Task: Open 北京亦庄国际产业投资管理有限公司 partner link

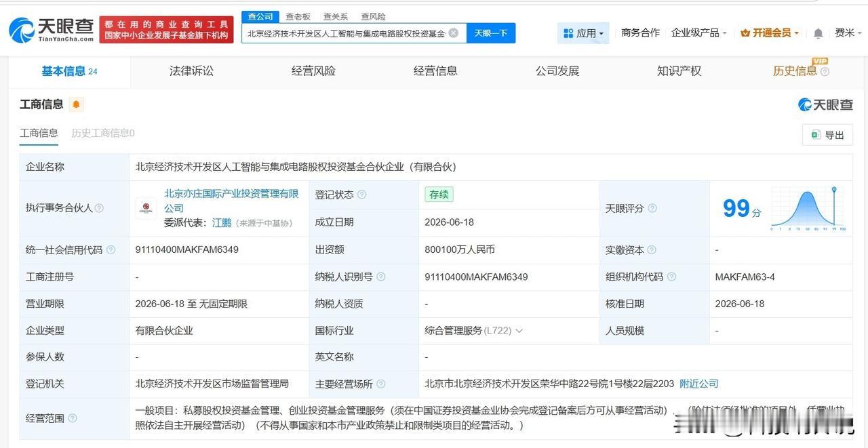Action: (x=231, y=201)
